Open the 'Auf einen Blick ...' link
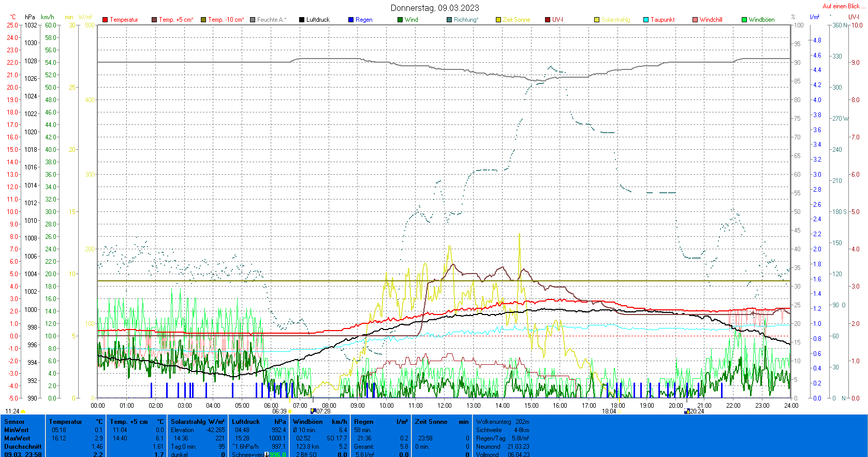 click(x=844, y=6)
